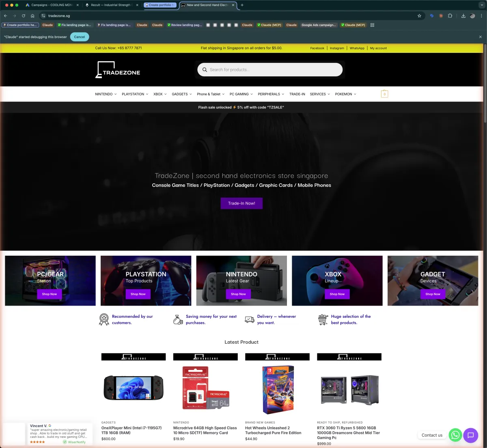487x448 pixels.
Task: Focus the Search for products field
Action: click(x=270, y=70)
